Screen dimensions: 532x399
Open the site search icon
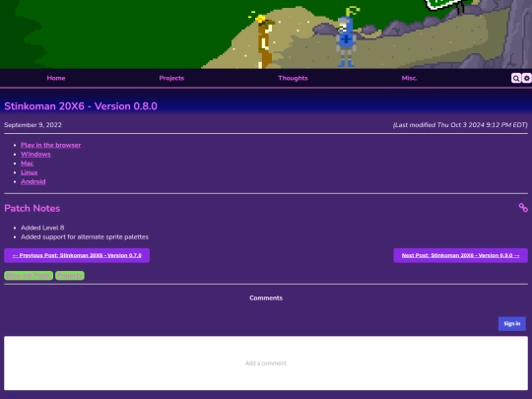point(515,79)
